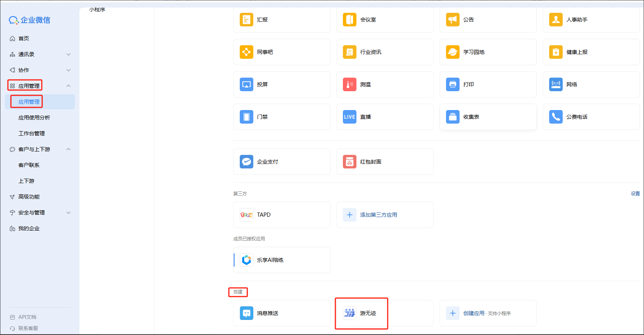The height and width of the screenshot is (335, 644).
Task: Expand the 安全与管理 chevron
Action: (x=69, y=213)
